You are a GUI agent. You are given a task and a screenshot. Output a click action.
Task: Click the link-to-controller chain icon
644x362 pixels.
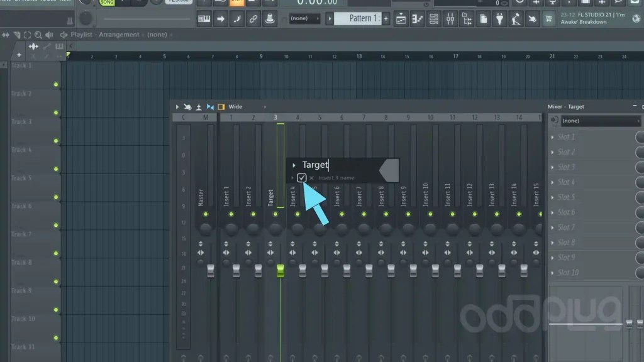(x=253, y=18)
